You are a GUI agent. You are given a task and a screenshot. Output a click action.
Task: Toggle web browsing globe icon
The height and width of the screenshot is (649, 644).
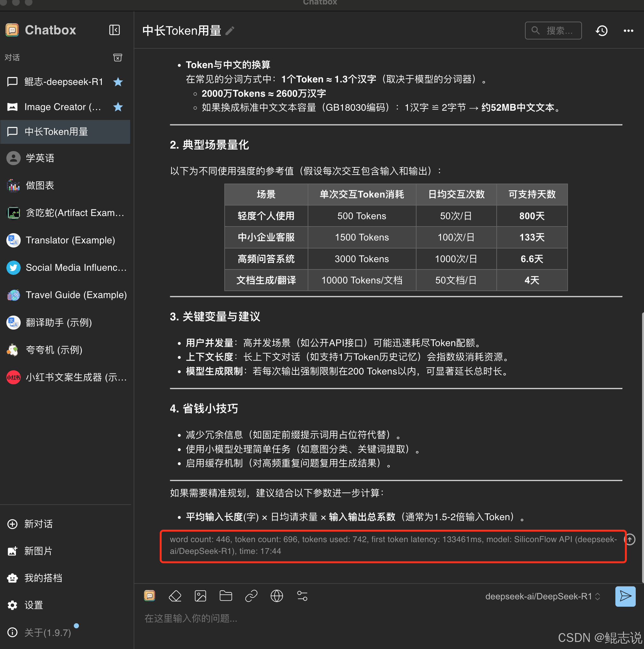pyautogui.click(x=276, y=596)
